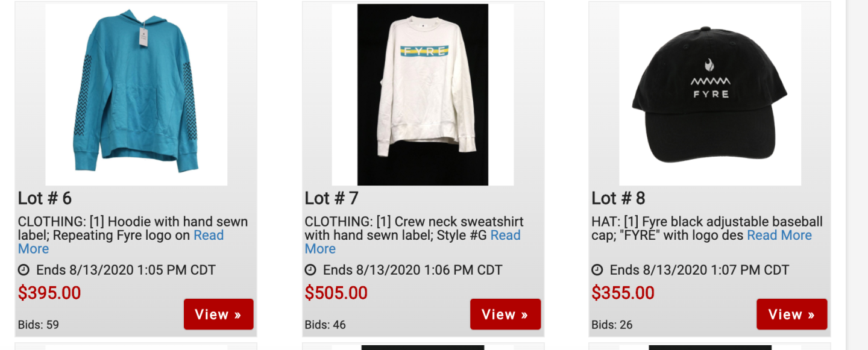Expand Read More for Lot 8 description
The width and height of the screenshot is (868, 350).
pyautogui.click(x=779, y=236)
